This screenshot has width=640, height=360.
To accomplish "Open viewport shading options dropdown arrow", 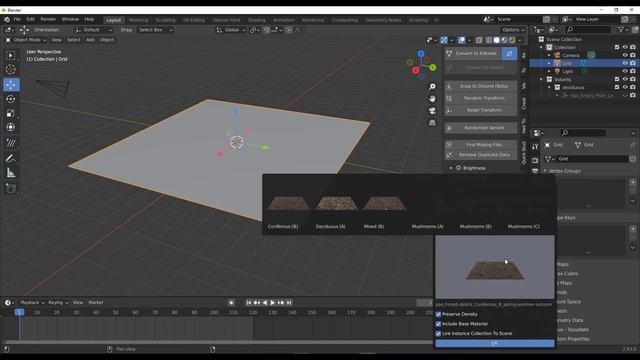I will tap(520, 40).
